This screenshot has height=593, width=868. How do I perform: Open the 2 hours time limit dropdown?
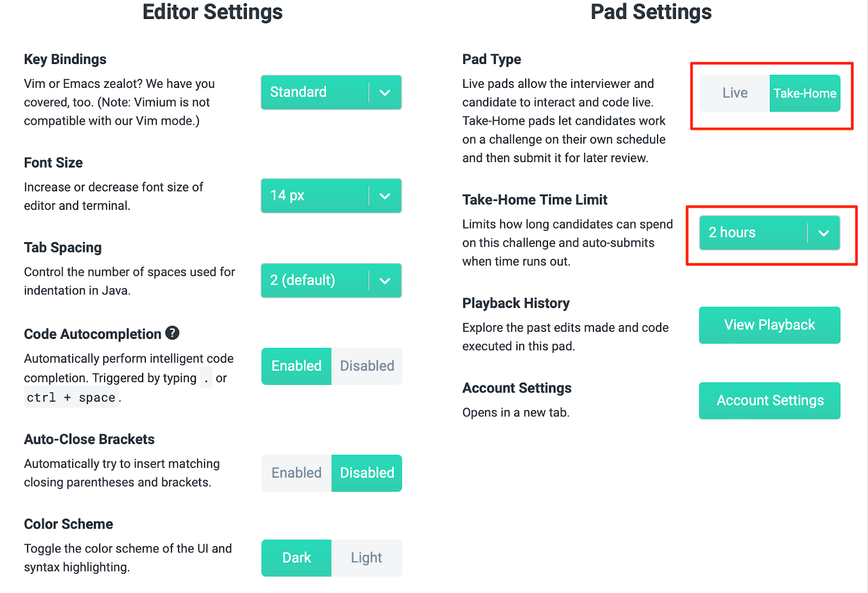point(770,233)
